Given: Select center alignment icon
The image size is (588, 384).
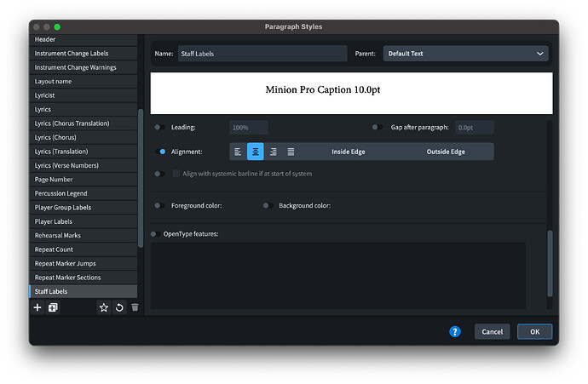Looking at the screenshot, I should (256, 152).
